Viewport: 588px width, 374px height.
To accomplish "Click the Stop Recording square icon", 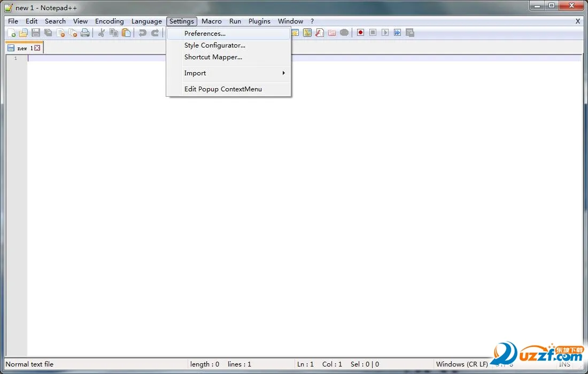I will point(373,33).
